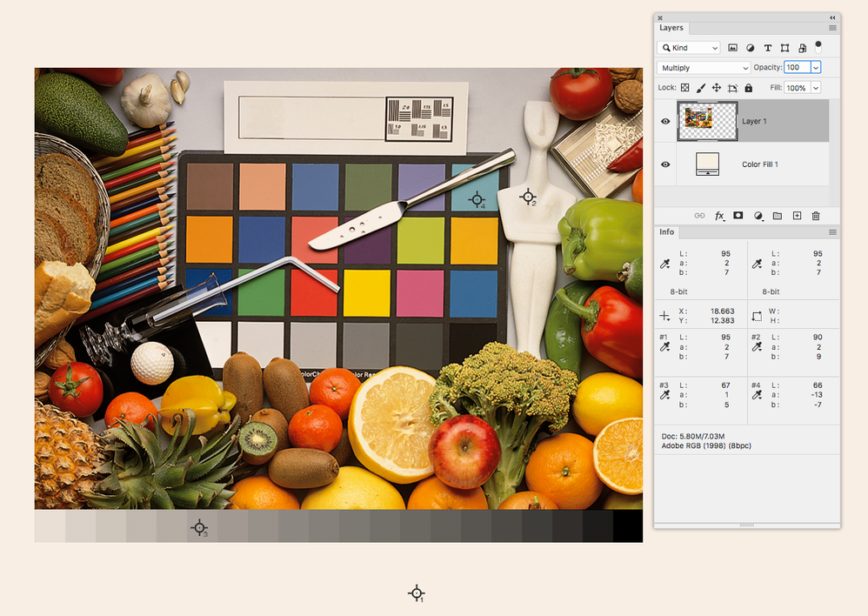The height and width of the screenshot is (616, 868).
Task: Switch to the Info tab
Action: 666,232
